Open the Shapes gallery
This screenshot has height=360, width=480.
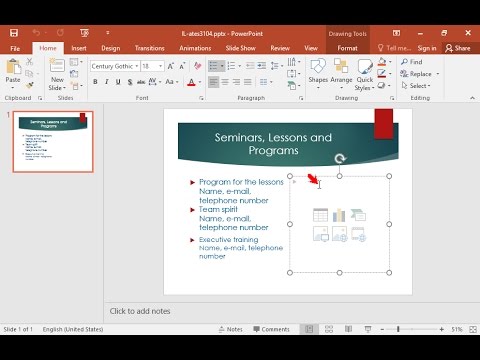coord(318,74)
